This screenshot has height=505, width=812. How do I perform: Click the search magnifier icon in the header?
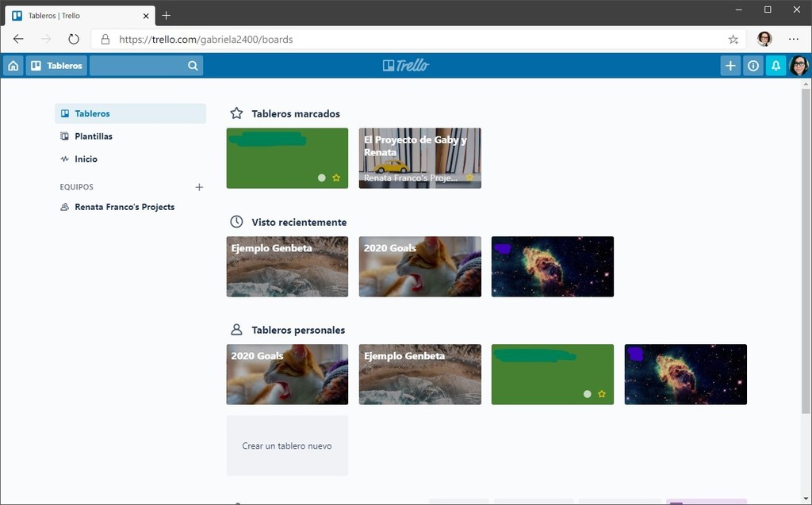[192, 65]
